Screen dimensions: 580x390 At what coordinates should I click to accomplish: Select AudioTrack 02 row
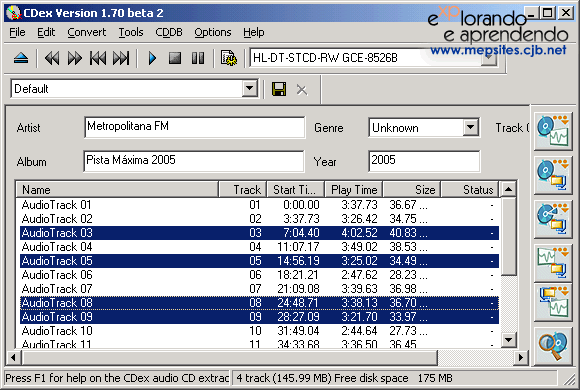259,219
